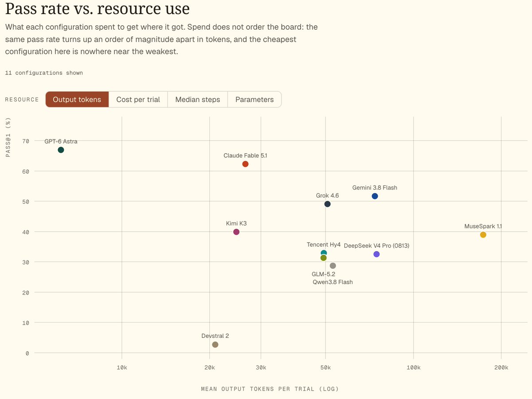Click the 'MEAN OUTPUT TOKENS PER TRIAL (LOG)' axis title
The width and height of the screenshot is (532, 399).
point(270,389)
